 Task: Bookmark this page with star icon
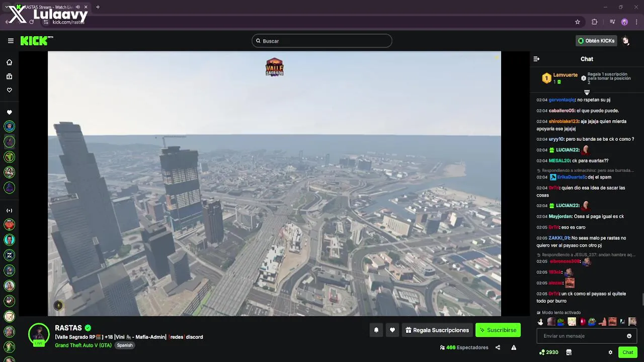[578, 22]
